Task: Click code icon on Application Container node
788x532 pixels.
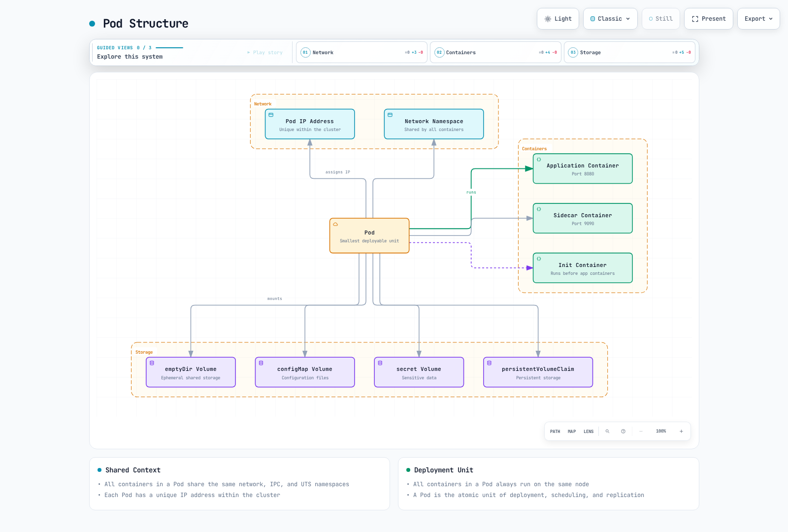Action: click(x=539, y=160)
